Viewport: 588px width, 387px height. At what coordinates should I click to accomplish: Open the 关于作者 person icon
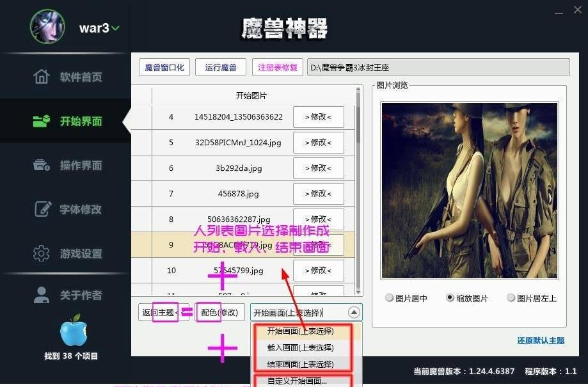pos(41,295)
